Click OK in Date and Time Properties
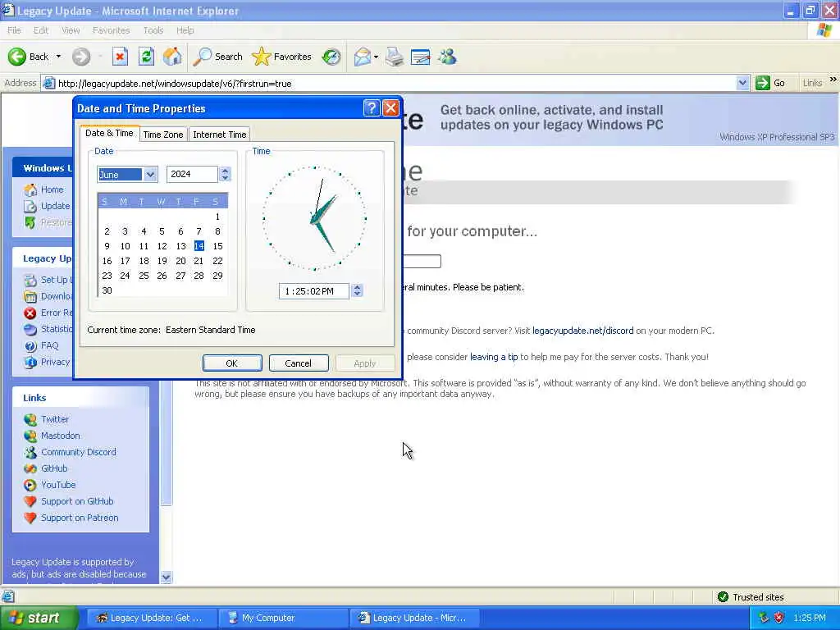This screenshot has height=630, width=840. 232,363
